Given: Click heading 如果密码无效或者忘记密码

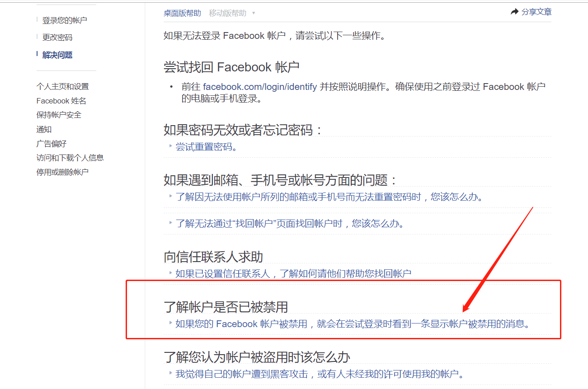Looking at the screenshot, I should click(244, 130).
